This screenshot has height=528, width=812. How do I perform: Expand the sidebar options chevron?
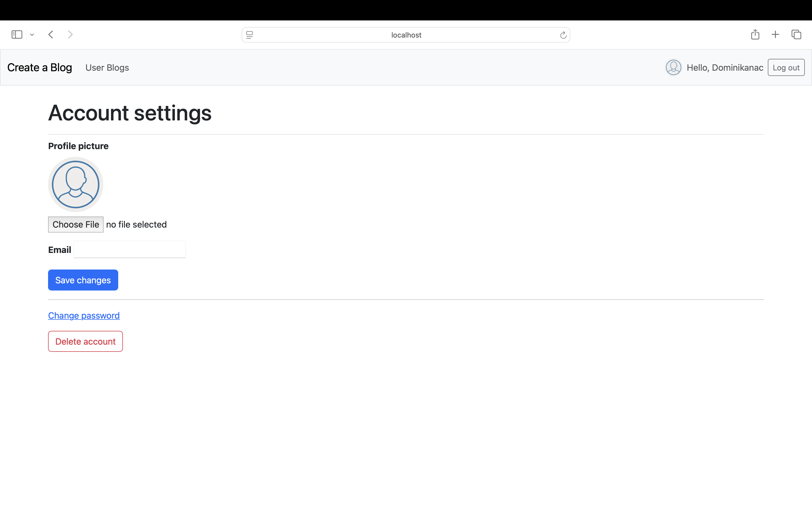[32, 35]
